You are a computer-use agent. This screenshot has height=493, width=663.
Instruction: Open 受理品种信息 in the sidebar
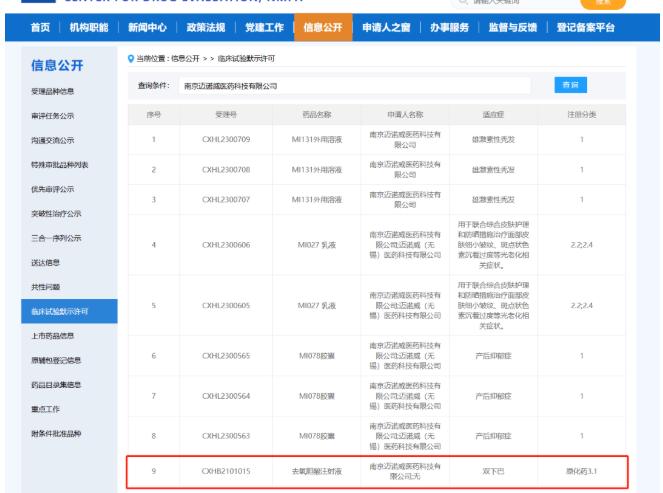click(52, 91)
